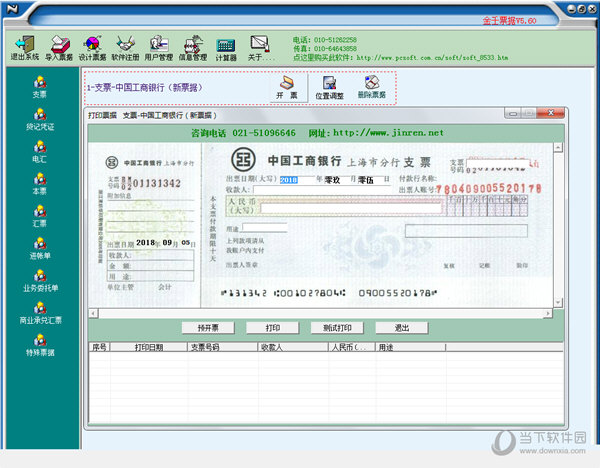Open the 关于 about dialog
Image resolution: width=600 pixels, height=468 pixels.
pos(261,48)
